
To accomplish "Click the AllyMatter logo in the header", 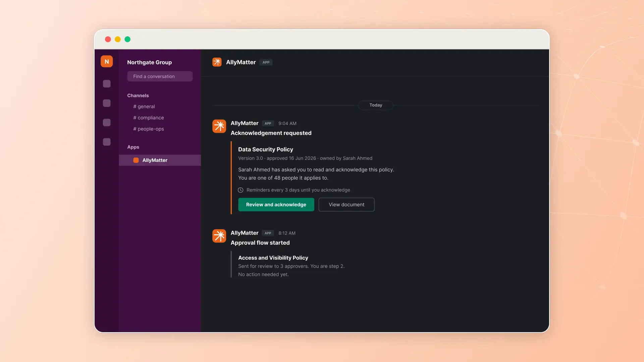I will tap(217, 62).
